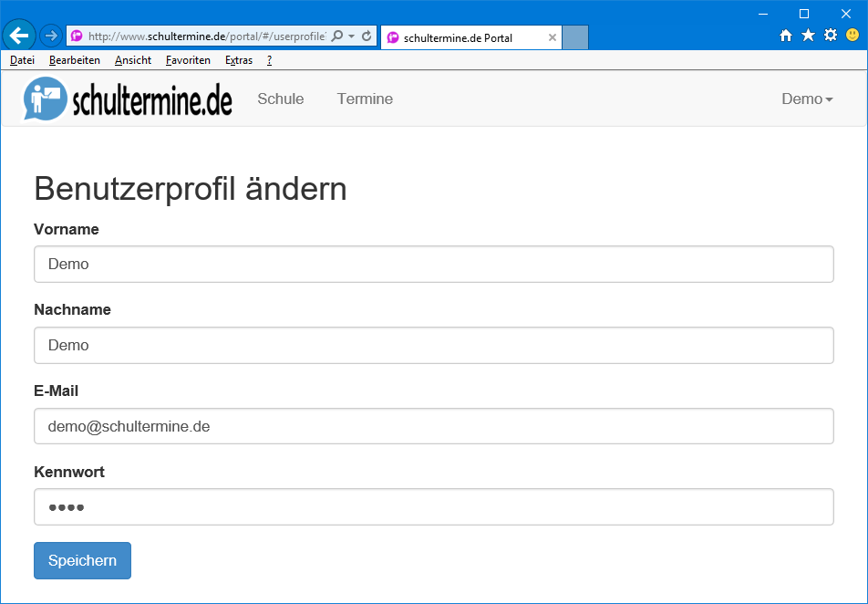Go to the Termine navigation link

coord(366,99)
